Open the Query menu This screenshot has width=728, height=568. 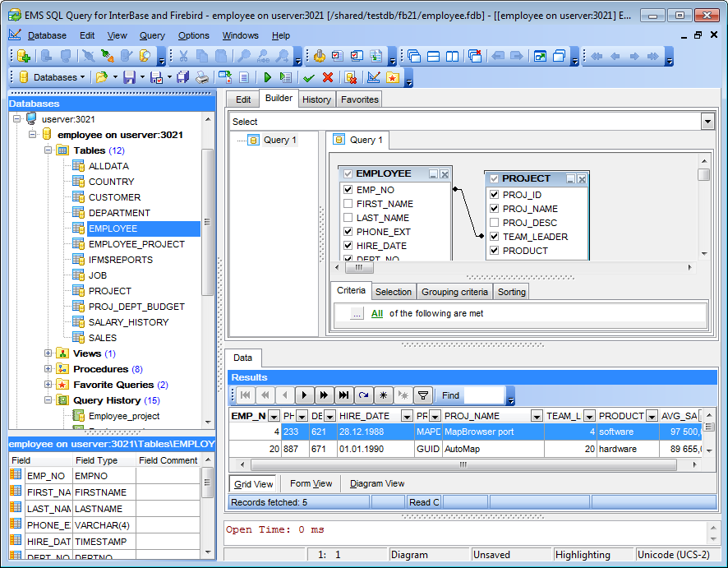click(x=152, y=35)
